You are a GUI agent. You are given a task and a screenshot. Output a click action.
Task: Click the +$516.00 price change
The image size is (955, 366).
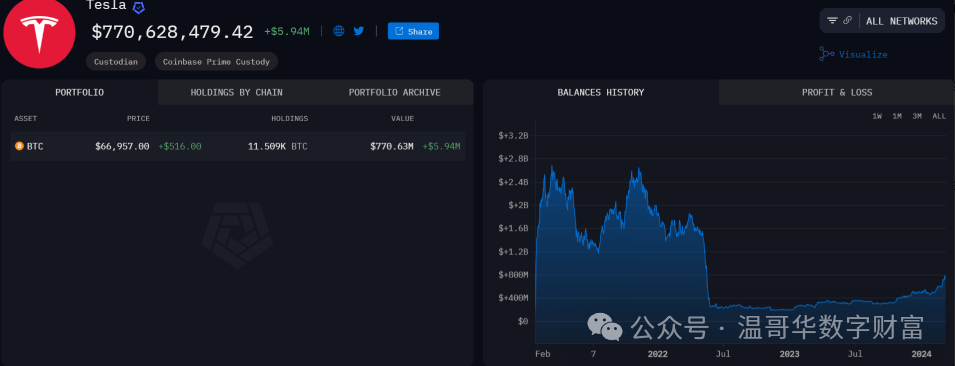click(180, 146)
